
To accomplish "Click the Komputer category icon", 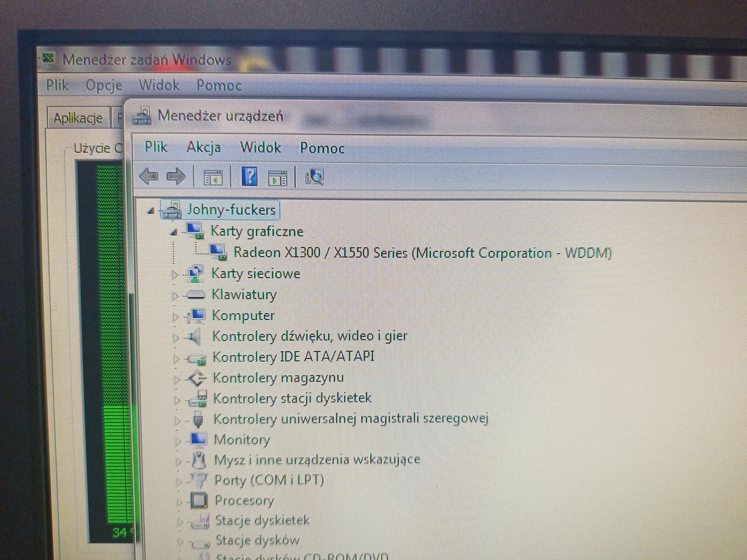I will tap(196, 316).
